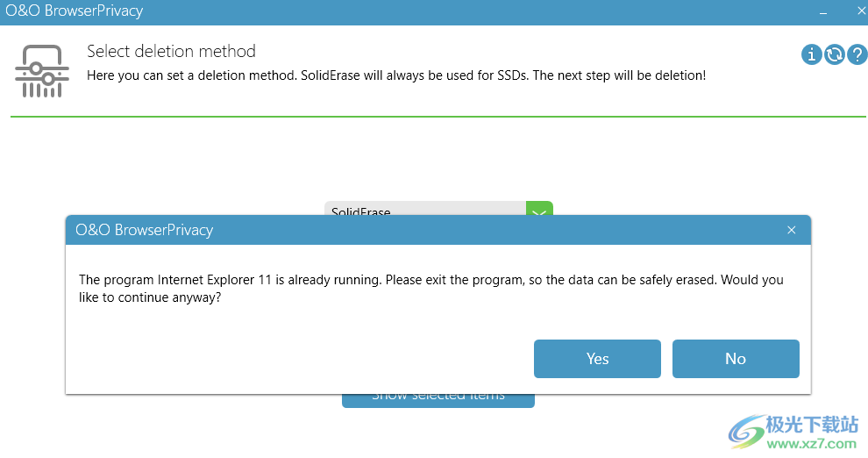Click the circular refresh arrows icon

click(x=835, y=54)
